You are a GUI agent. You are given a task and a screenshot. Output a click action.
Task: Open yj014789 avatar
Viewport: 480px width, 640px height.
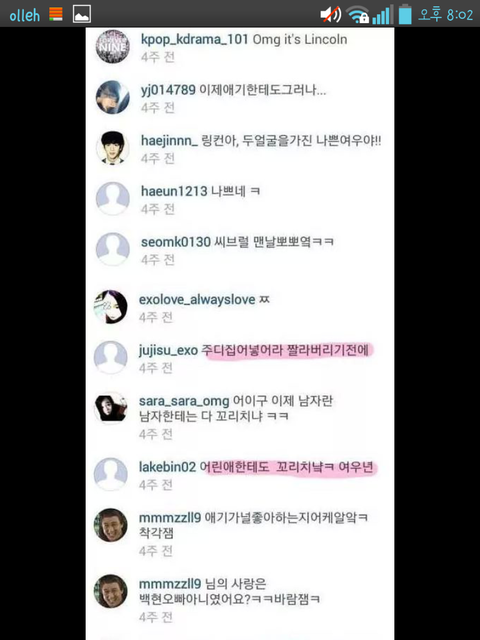click(x=113, y=97)
